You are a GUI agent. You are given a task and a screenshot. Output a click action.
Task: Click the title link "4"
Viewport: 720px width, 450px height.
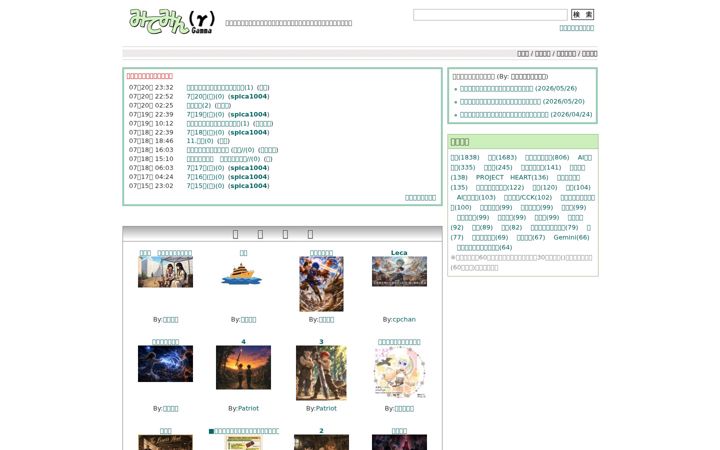click(x=243, y=342)
